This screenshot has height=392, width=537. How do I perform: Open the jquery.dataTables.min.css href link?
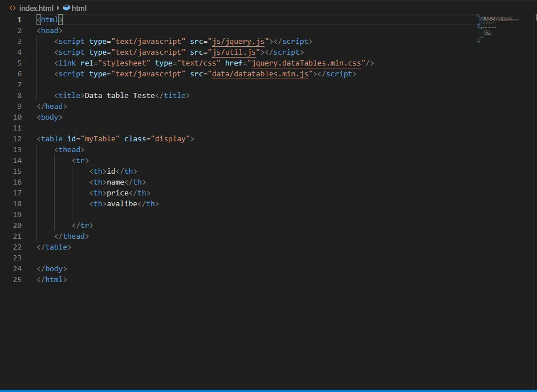[306, 63]
